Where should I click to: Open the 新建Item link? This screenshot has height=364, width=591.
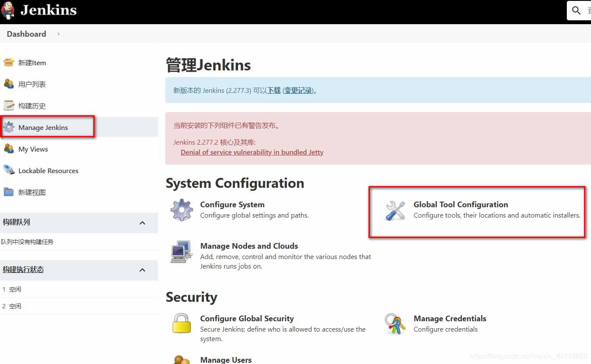pyautogui.click(x=32, y=63)
